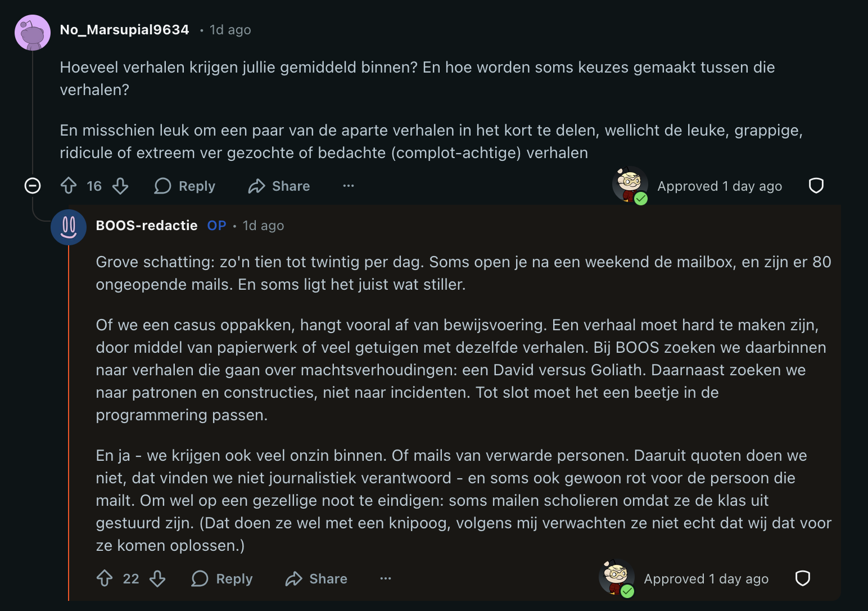Click BOOS-redactie's profile avatar
Viewport: 868px width, 611px height.
[69, 227]
